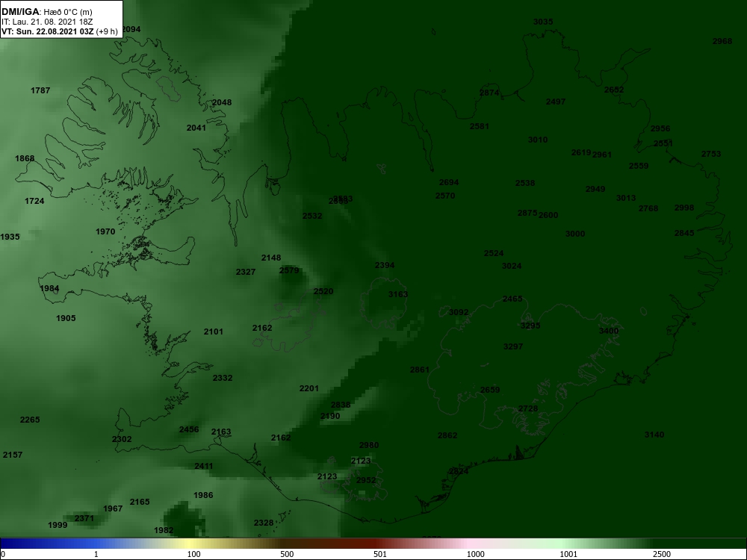Click the map value 2394
The width and height of the screenshot is (747, 560).
click(385, 265)
